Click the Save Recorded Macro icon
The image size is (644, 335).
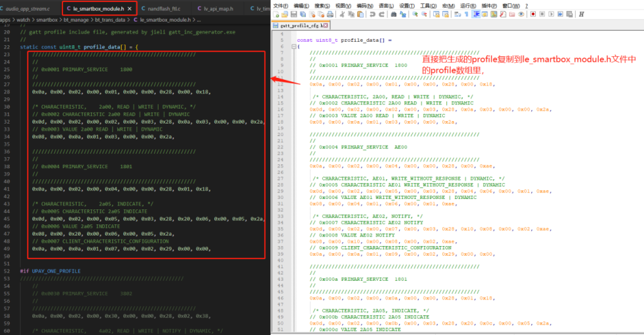coord(569,14)
